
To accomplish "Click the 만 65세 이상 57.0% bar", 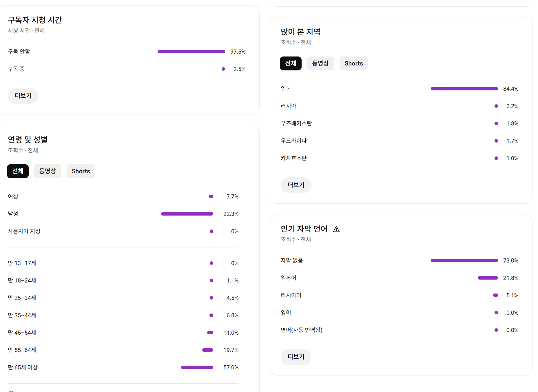I will 197,367.
